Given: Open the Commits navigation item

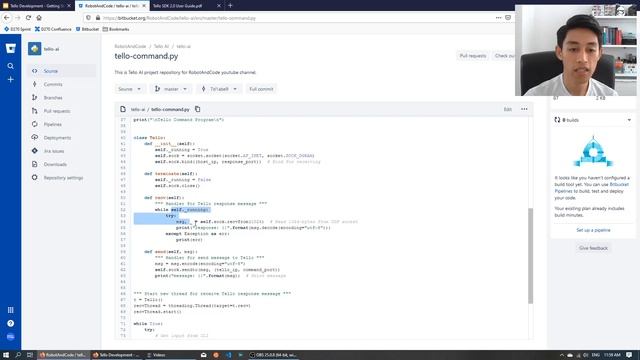Looking at the screenshot, I should click(62, 84).
